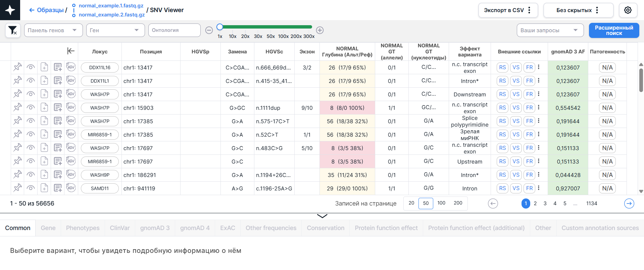This screenshot has width=644, height=270.
Task: Clear filters with the funnel icon
Action: pyautogui.click(x=13, y=30)
